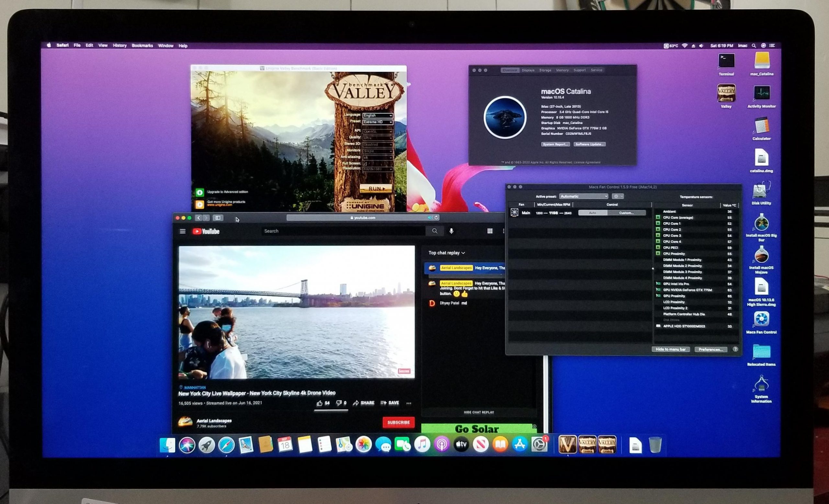
Task: Open Macs Fan Control Preferences...
Action: [x=710, y=349]
